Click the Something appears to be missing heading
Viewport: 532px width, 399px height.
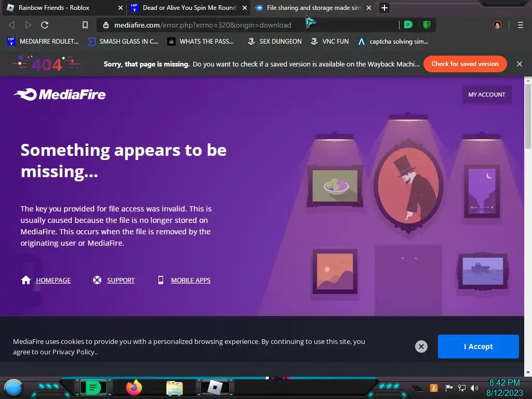coord(124,161)
